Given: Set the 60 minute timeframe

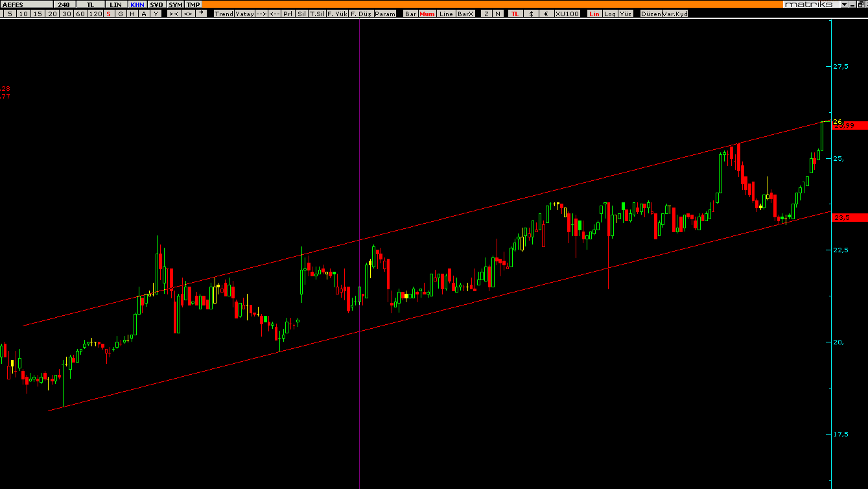Looking at the screenshot, I should pos(80,14).
